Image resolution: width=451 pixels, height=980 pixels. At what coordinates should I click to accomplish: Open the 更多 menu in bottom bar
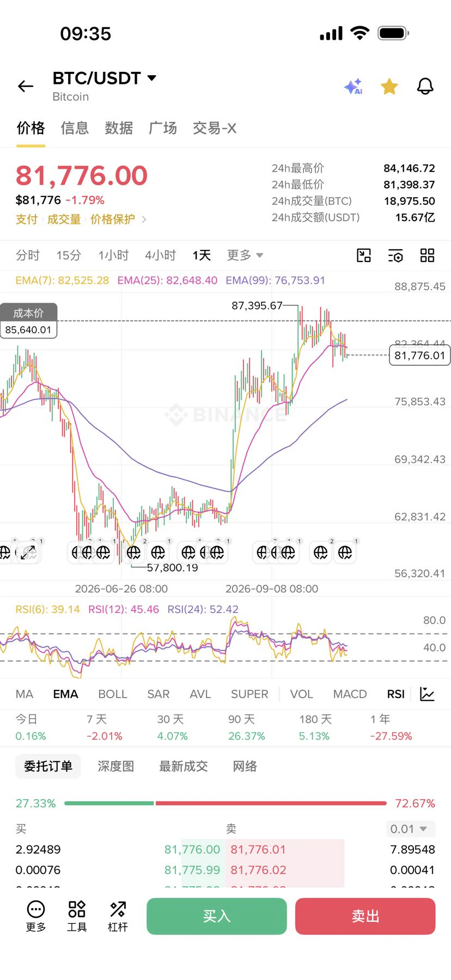pos(36,916)
